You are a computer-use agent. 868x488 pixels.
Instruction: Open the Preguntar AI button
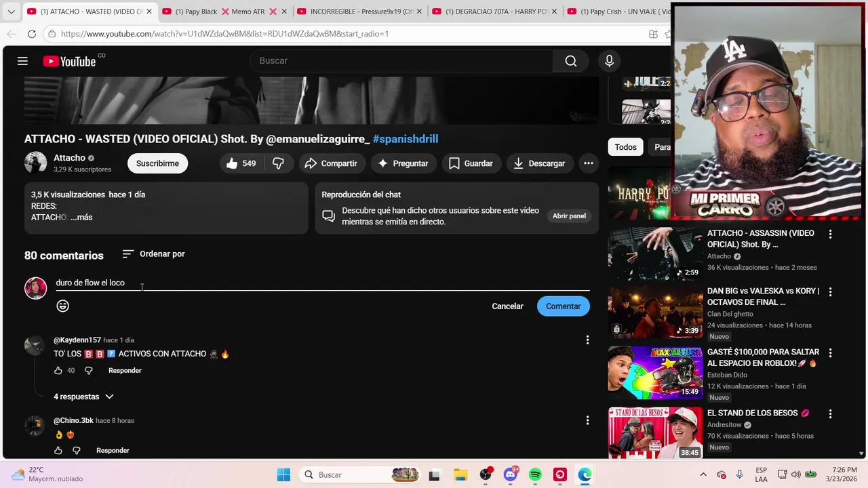(x=403, y=163)
